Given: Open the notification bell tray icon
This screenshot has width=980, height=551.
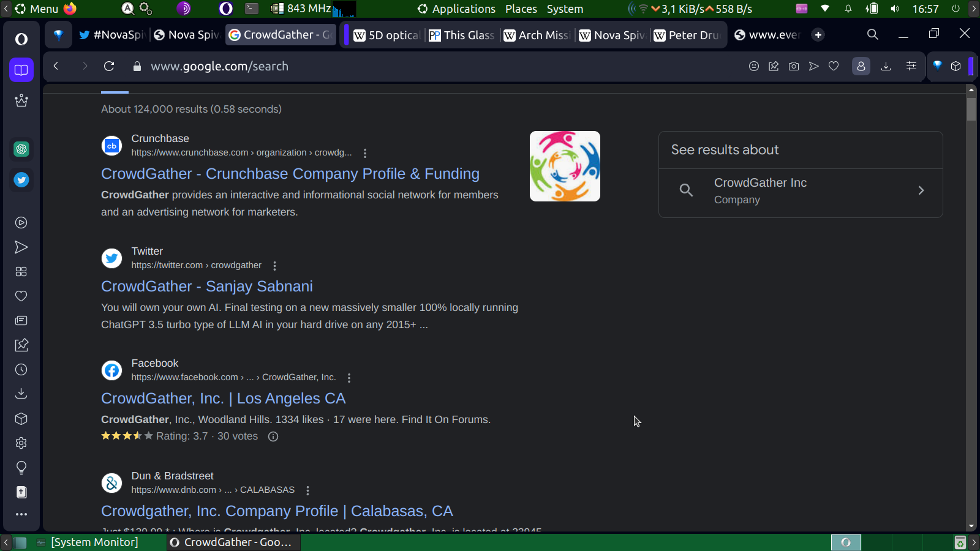Looking at the screenshot, I should tap(848, 9).
